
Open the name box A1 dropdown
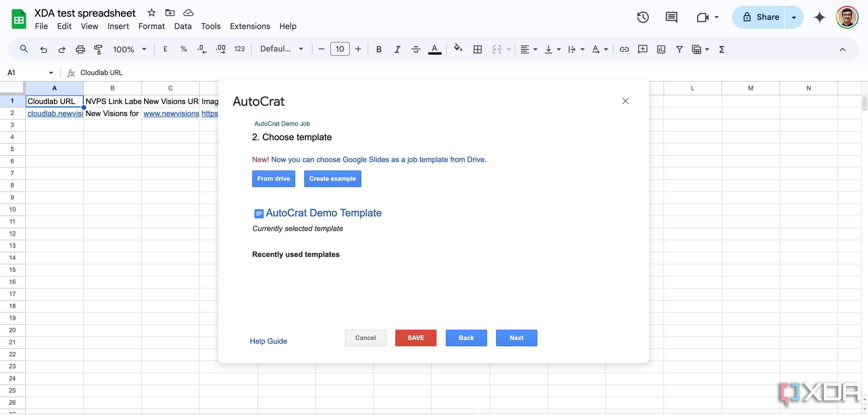pyautogui.click(x=51, y=73)
